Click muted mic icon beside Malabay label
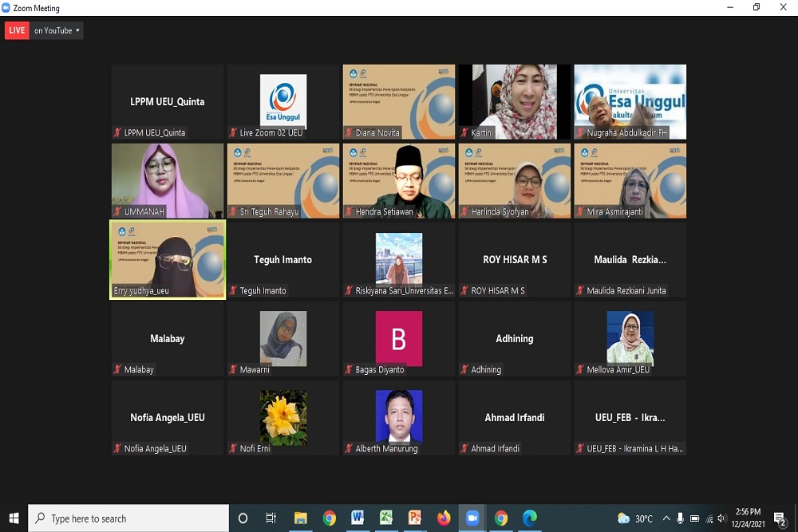798x532 pixels. [117, 370]
